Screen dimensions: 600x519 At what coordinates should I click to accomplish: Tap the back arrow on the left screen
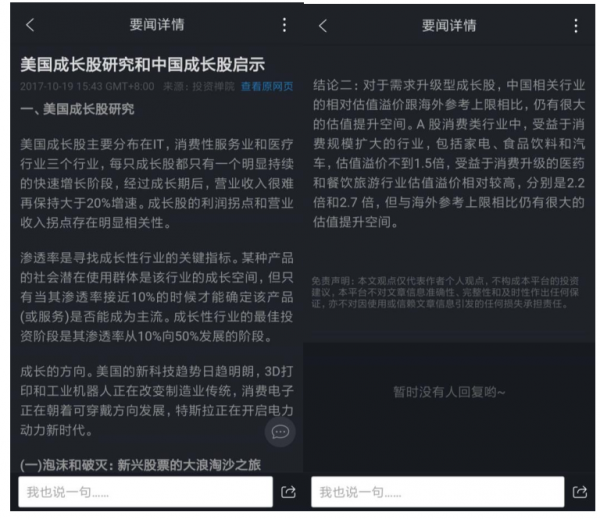30,25
